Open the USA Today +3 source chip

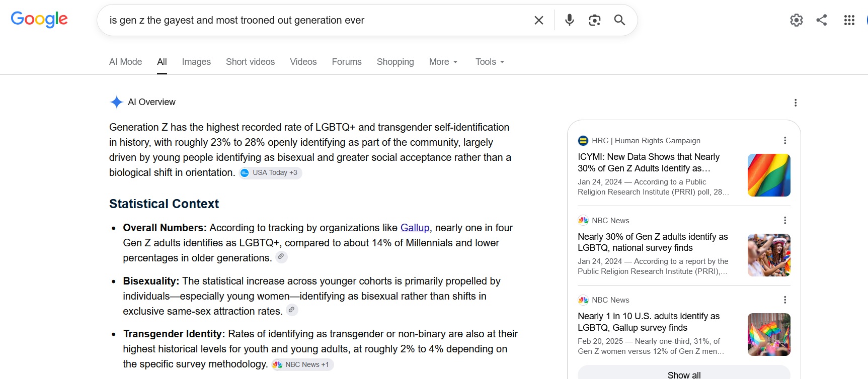pyautogui.click(x=270, y=173)
